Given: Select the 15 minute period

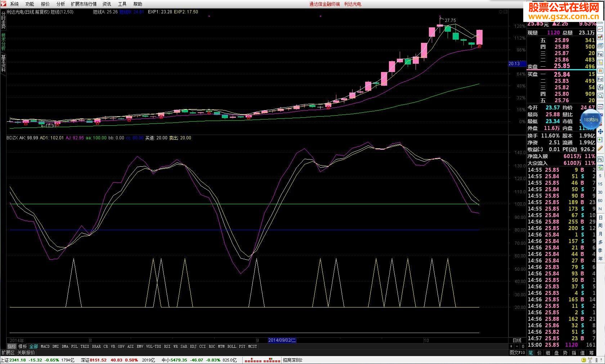Looking at the screenshot, I should [x=600, y=184].
